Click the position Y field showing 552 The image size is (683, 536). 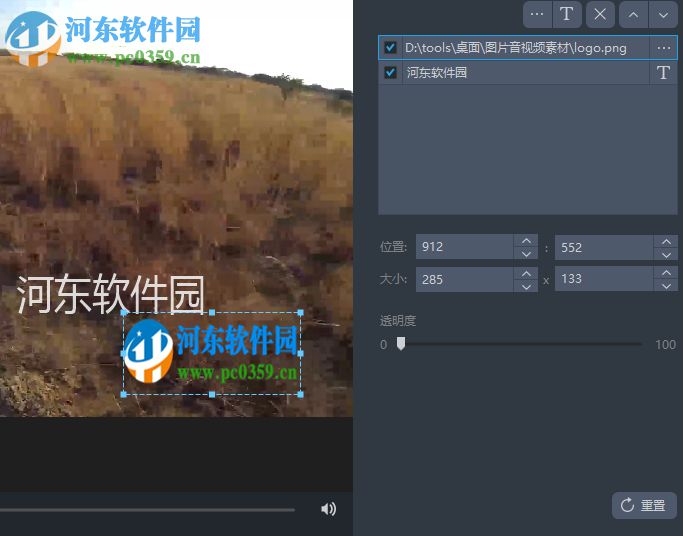click(604, 248)
